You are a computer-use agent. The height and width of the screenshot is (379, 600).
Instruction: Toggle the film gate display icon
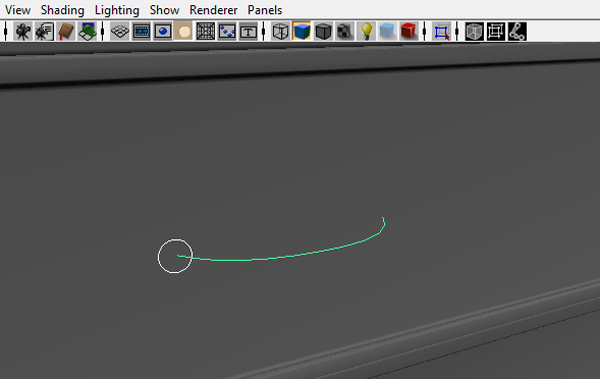(141, 31)
